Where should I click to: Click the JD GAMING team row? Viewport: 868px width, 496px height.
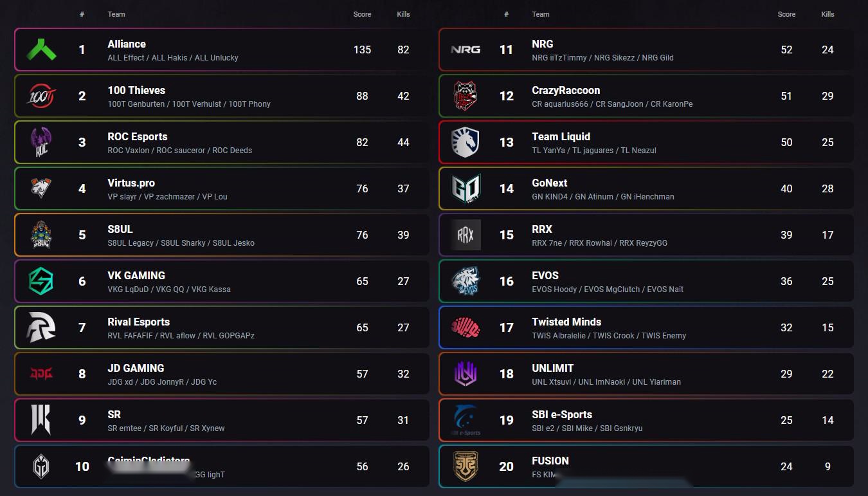pos(222,374)
